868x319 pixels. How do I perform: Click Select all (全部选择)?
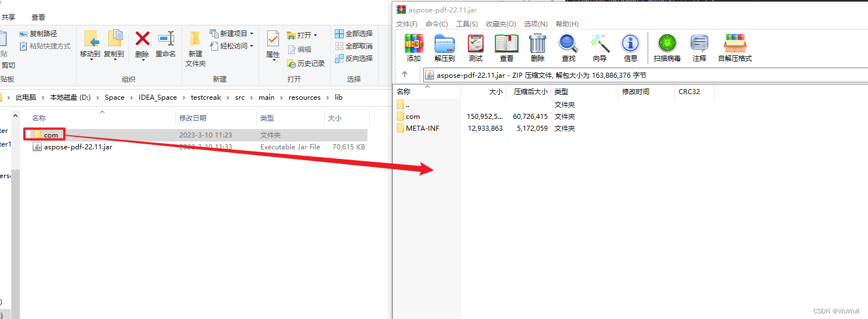tap(354, 34)
